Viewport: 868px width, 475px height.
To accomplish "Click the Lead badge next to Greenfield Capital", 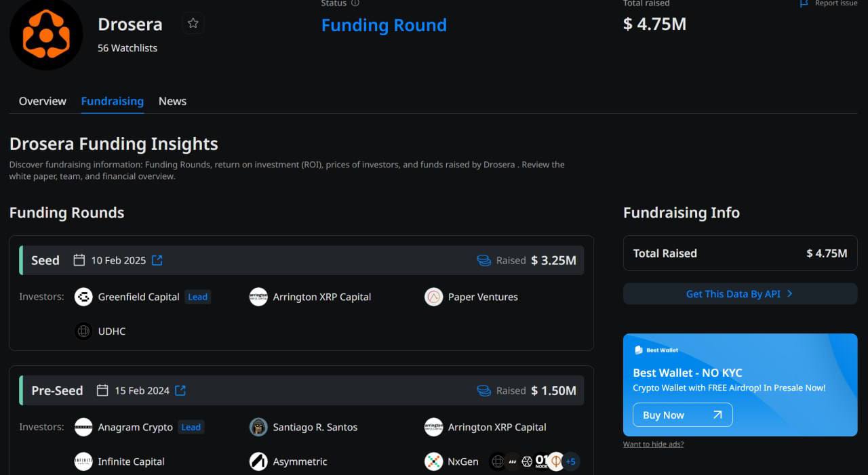I will tap(197, 297).
